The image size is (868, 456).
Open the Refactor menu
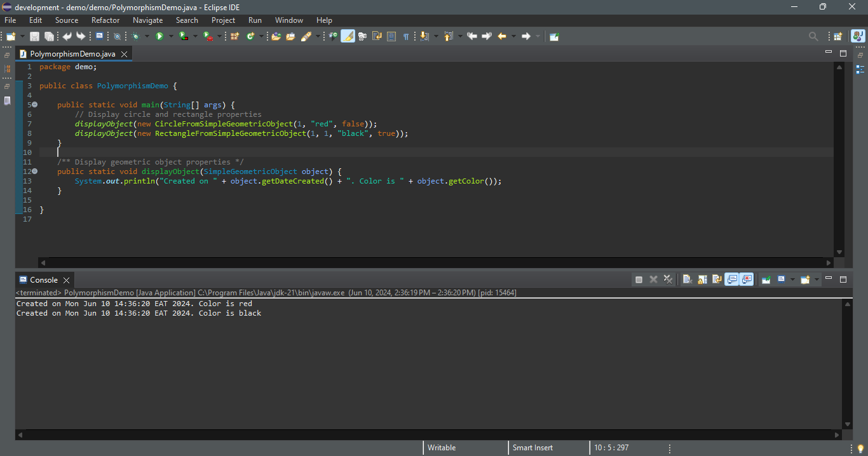[105, 20]
